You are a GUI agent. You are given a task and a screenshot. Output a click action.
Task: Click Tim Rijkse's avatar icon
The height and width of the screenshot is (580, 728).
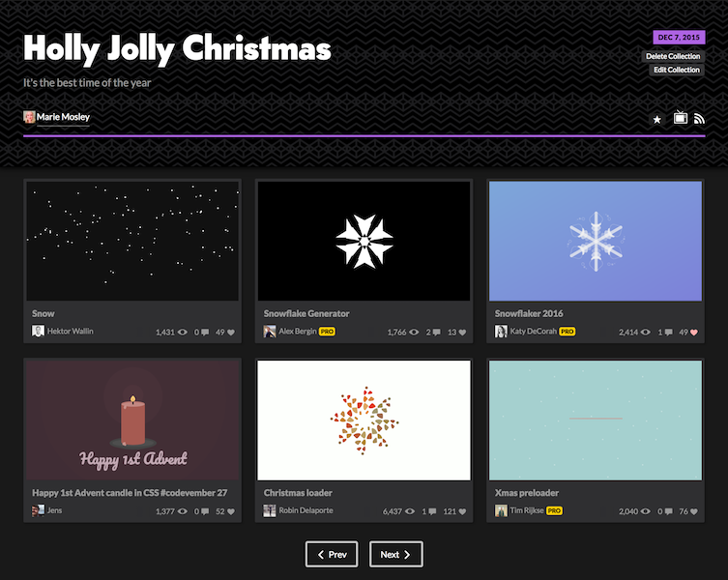501,510
